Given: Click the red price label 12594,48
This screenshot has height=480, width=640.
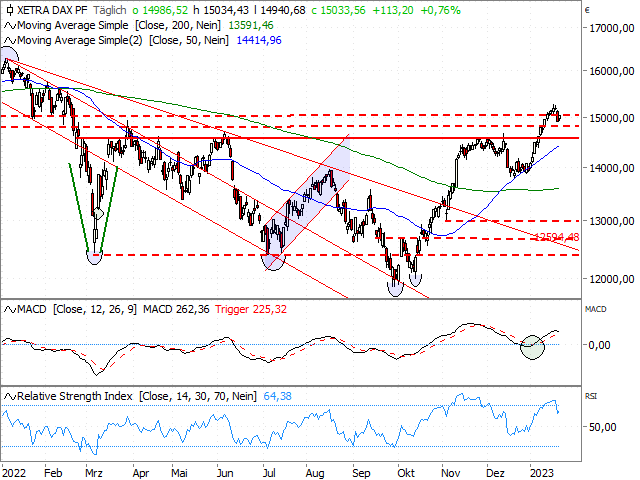Looking at the screenshot, I should (x=557, y=237).
